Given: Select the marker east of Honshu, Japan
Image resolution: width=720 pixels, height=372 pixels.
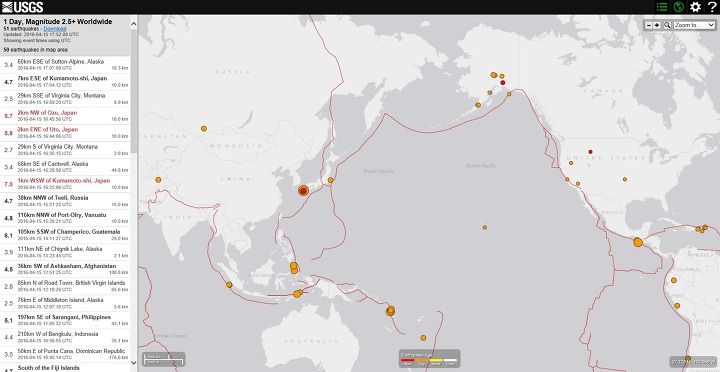Looking at the screenshot, I should point(330,180).
